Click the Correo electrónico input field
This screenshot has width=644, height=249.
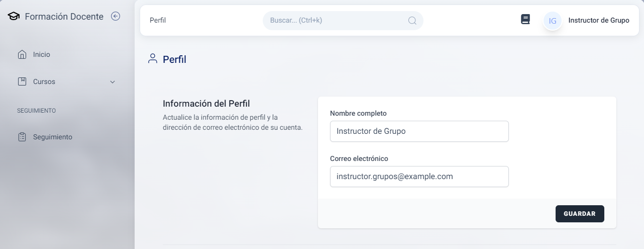(x=419, y=177)
